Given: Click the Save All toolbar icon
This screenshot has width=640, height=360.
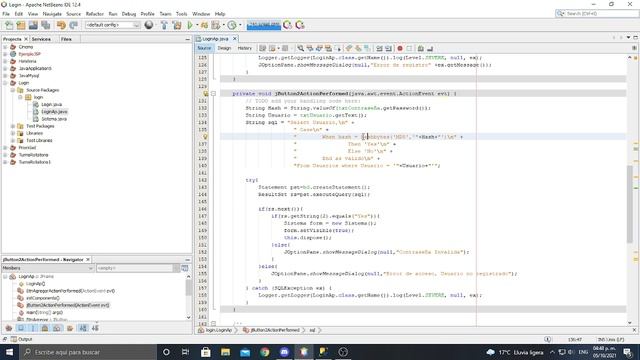Looking at the screenshot, I should click(45, 25).
